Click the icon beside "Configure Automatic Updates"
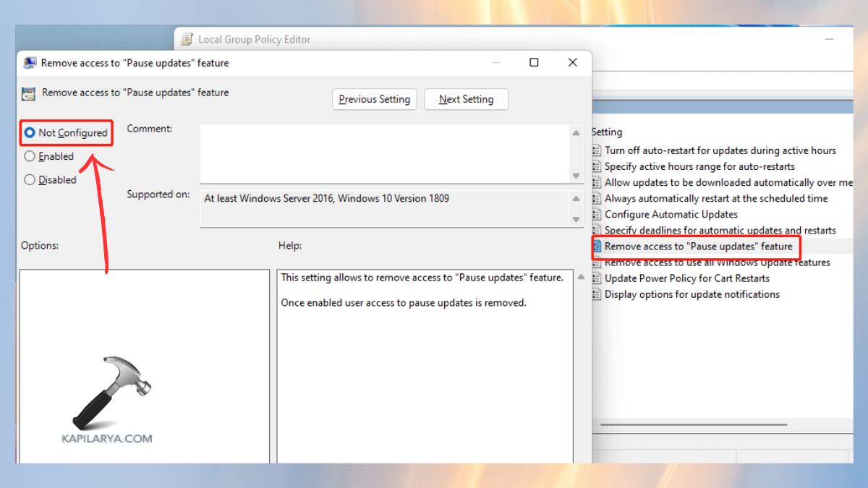The height and width of the screenshot is (488, 868). [x=597, y=214]
